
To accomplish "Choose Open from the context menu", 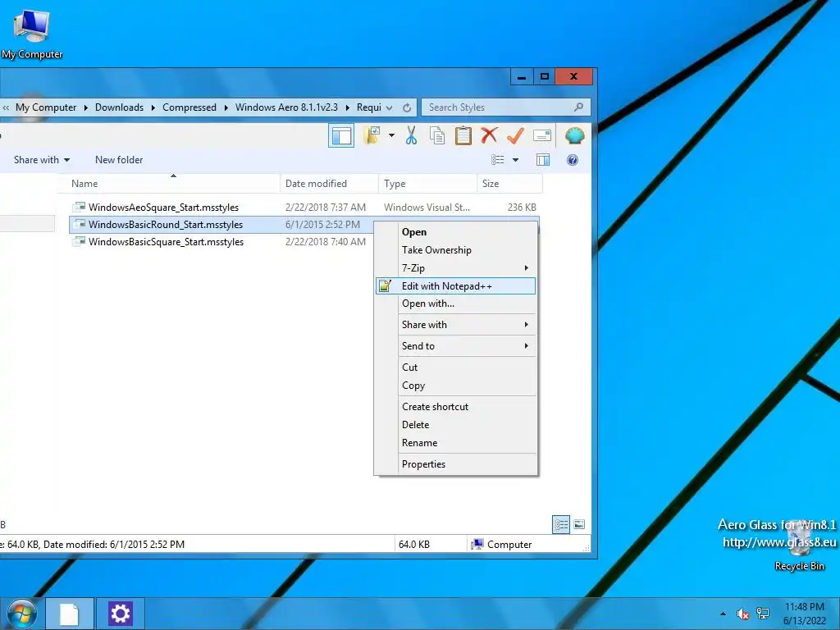I will click(456, 232).
